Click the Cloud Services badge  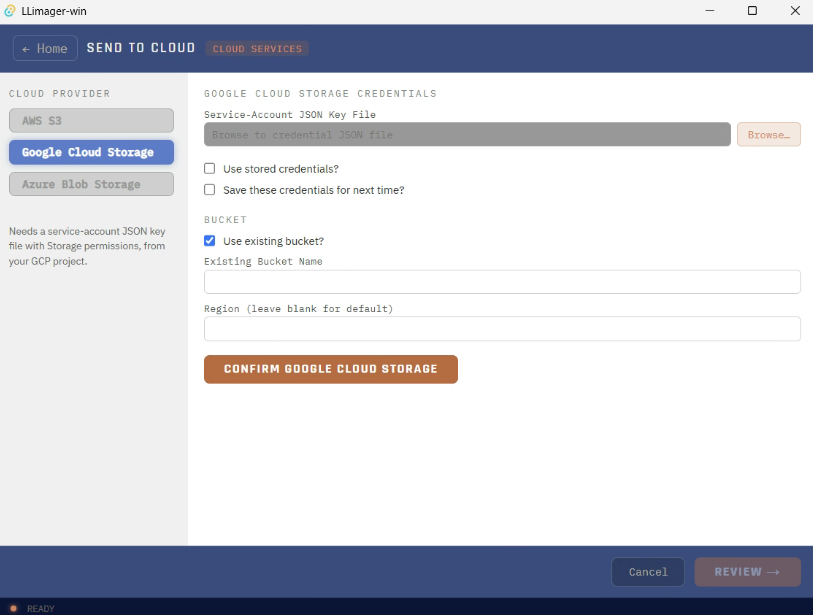click(x=257, y=49)
